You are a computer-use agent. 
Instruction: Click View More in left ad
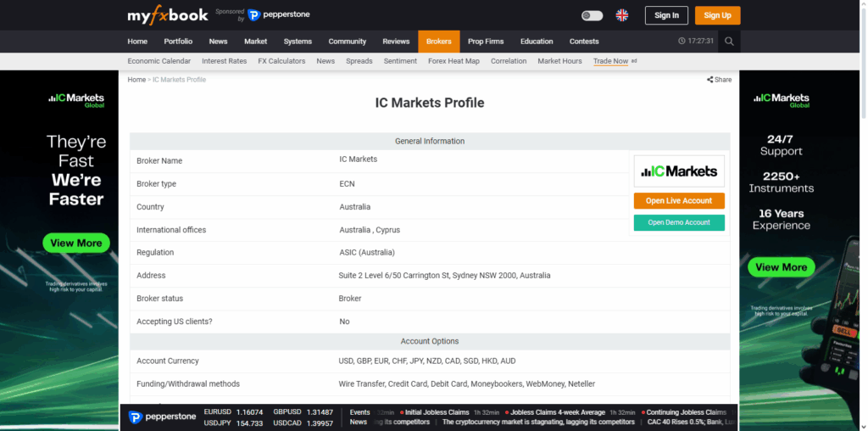[76, 243]
